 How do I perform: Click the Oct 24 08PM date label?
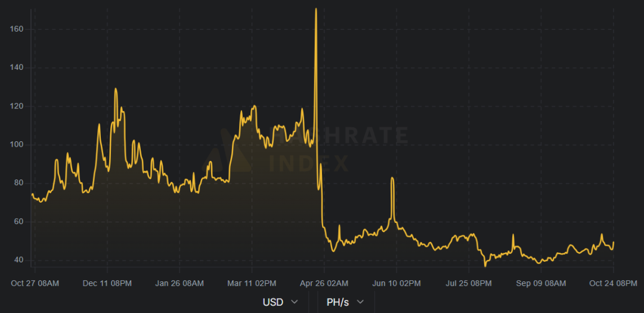613,283
